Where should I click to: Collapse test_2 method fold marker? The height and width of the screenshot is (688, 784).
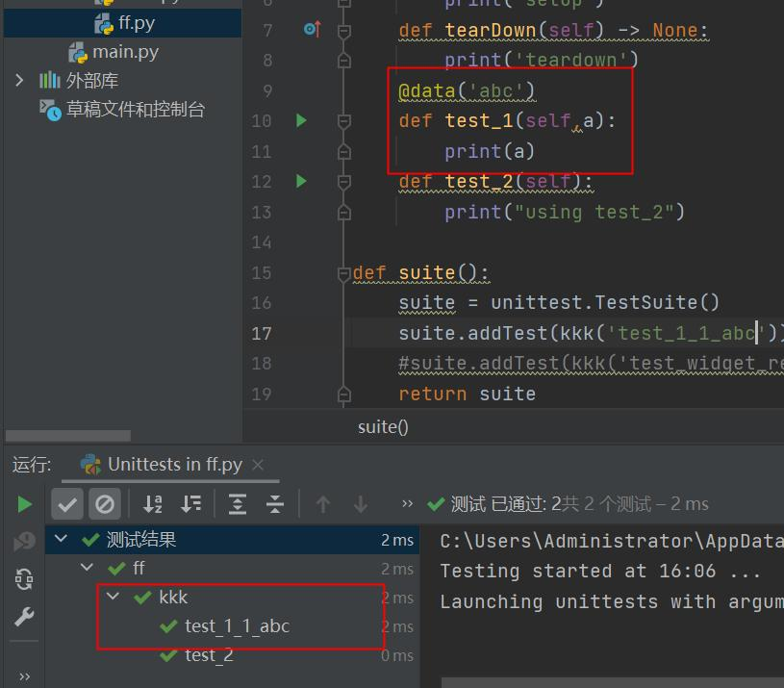pyautogui.click(x=344, y=183)
